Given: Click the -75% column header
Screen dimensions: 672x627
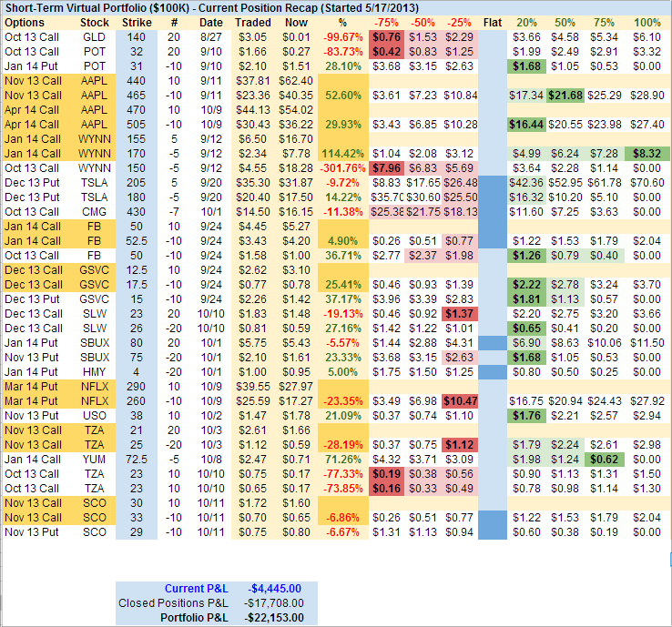Looking at the screenshot, I should click(x=387, y=21).
